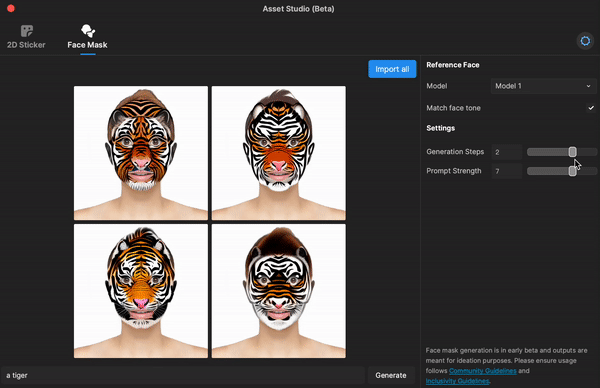Click the Generation Steps label
This screenshot has width=600, height=388.
tap(455, 152)
